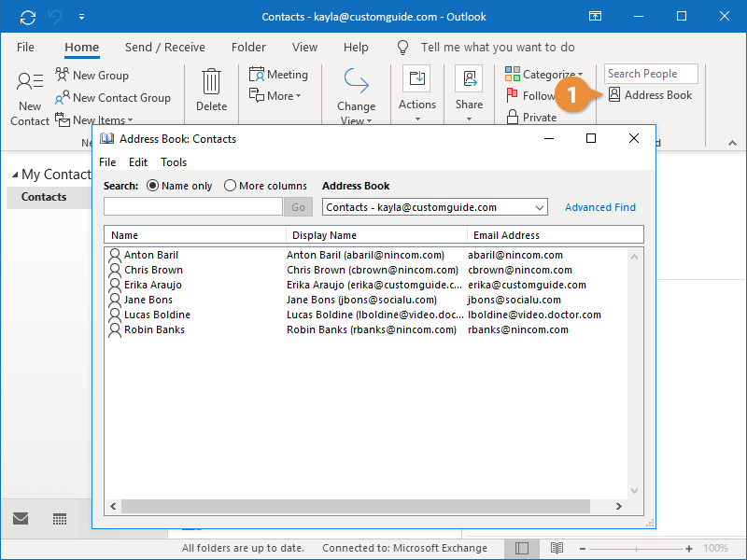This screenshot has width=747, height=560.
Task: Sort by the Email Address column header
Action: (556, 235)
